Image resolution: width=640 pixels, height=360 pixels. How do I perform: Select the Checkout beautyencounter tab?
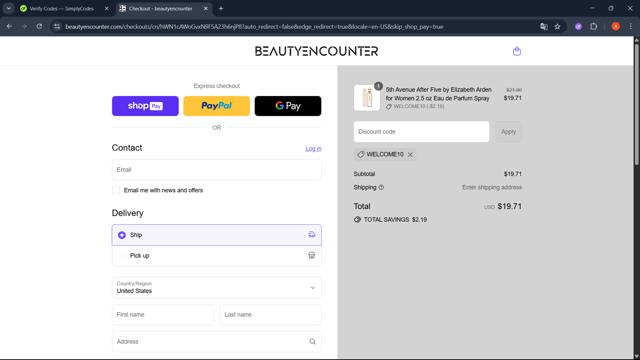click(160, 9)
